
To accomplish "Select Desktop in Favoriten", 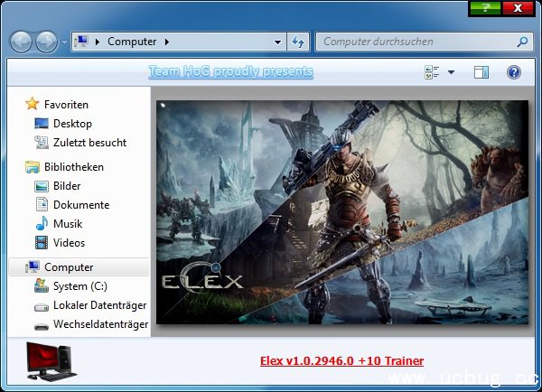I will click(x=72, y=124).
